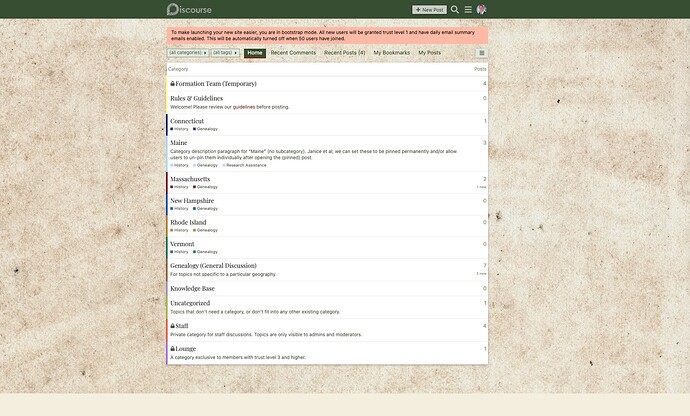The width and height of the screenshot is (690, 416).
Task: Open Formation Team (Temporary) category
Action: 216,84
